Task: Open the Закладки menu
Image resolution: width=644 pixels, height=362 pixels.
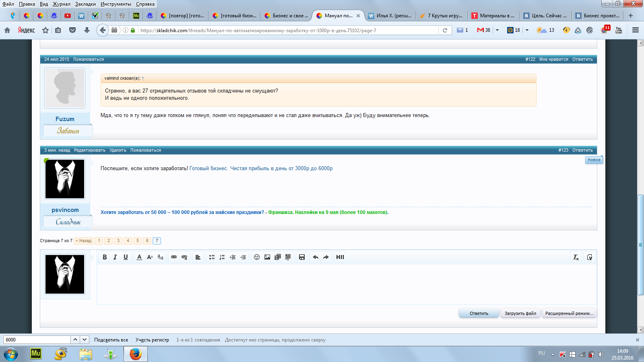Action: click(85, 4)
